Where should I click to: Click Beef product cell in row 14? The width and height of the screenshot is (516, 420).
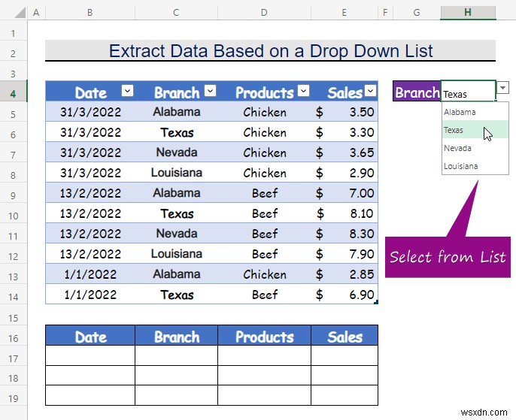point(264,294)
